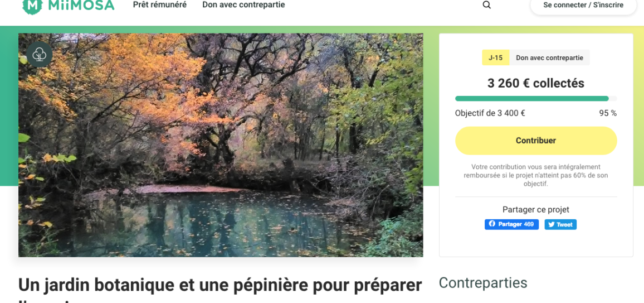Click the Twitter bird icon in Tweet button
The image size is (644, 303).
tap(551, 224)
